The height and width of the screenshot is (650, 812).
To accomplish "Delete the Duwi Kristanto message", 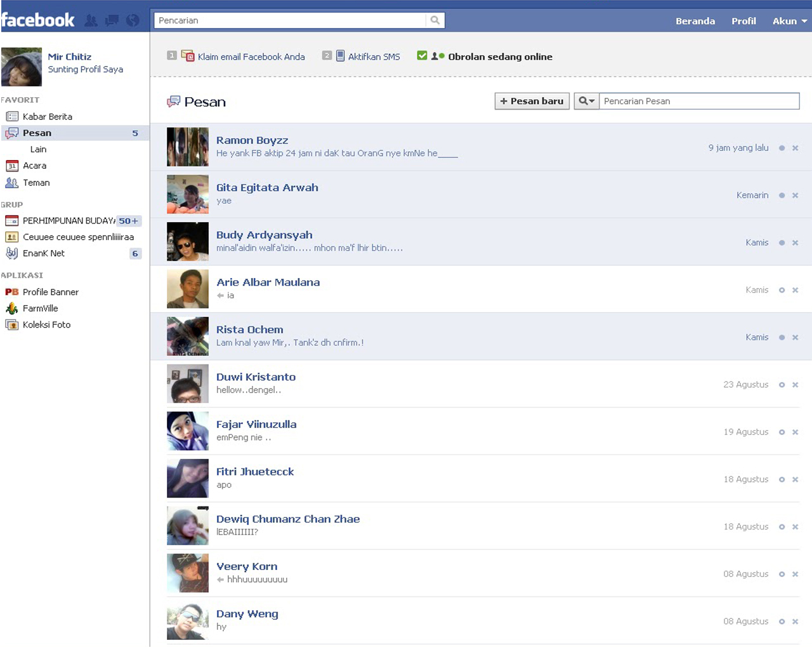I will [x=795, y=385].
